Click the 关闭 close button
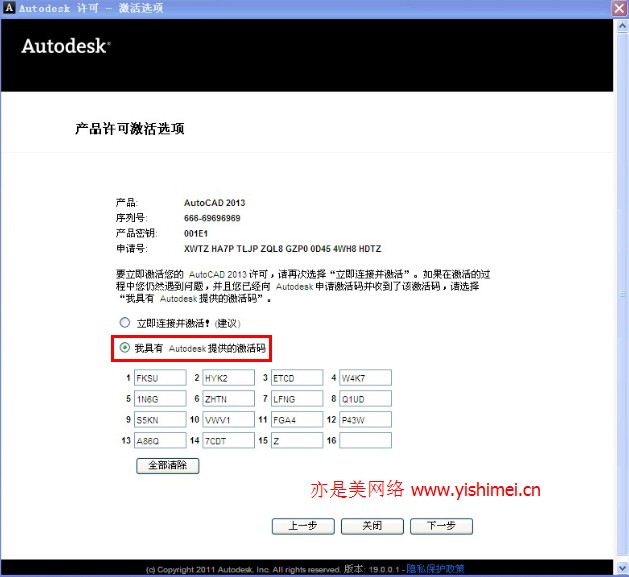Screen dimensions: 629x577 tap(372, 526)
